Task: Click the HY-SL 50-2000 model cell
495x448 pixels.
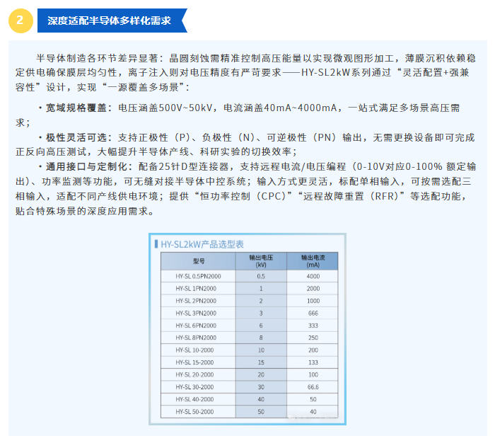Action: (196, 411)
